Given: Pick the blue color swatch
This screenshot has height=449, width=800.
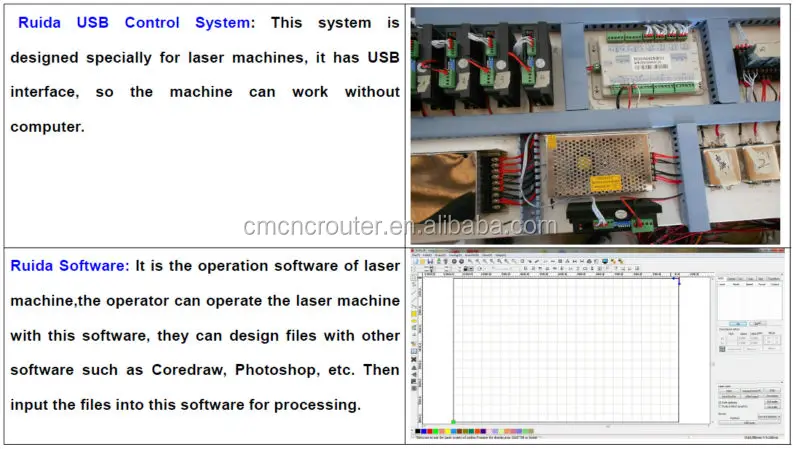Looking at the screenshot, I should tap(423, 431).
